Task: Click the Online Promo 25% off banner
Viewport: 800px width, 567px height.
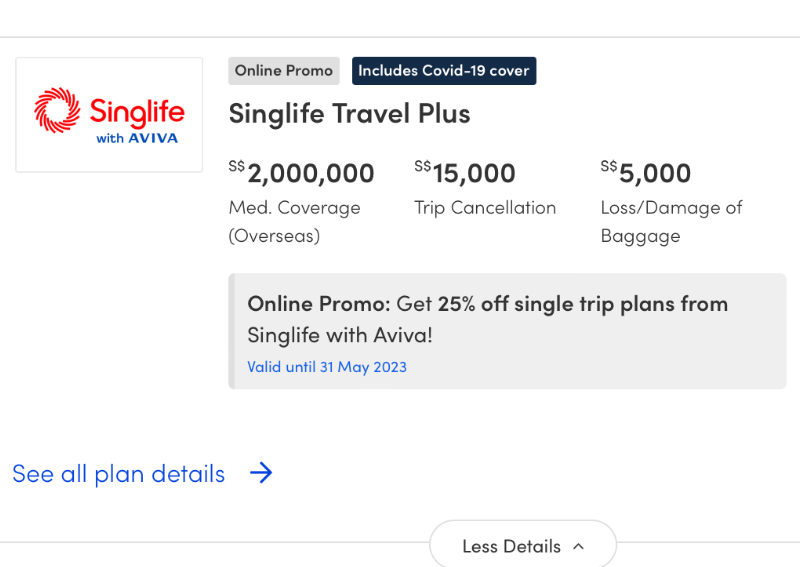Action: coord(507,331)
